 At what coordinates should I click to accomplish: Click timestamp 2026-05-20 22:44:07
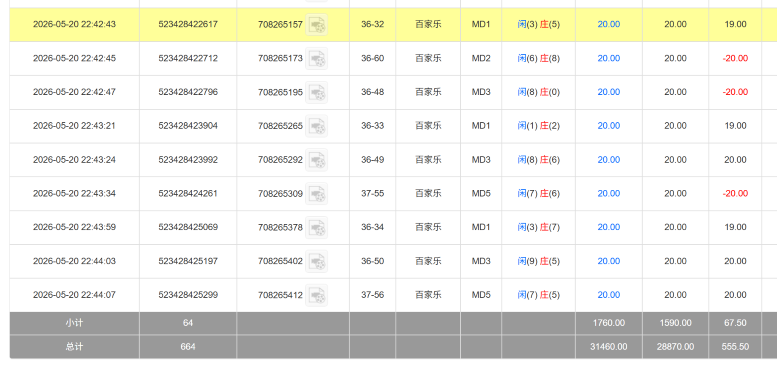[74, 295]
